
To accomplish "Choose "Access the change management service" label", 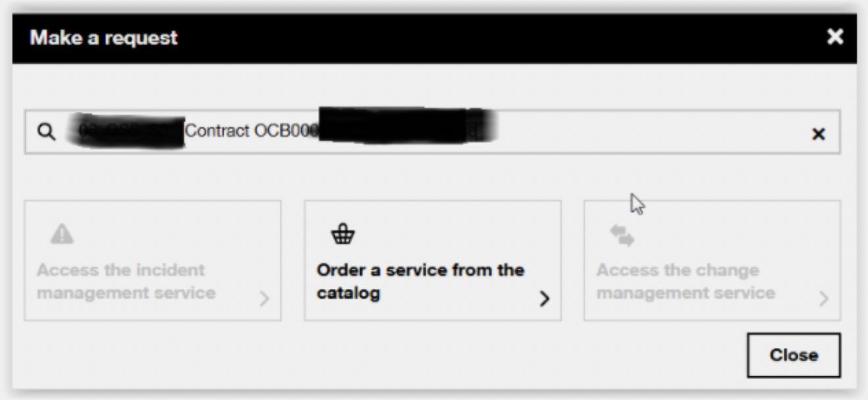I will tap(685, 281).
